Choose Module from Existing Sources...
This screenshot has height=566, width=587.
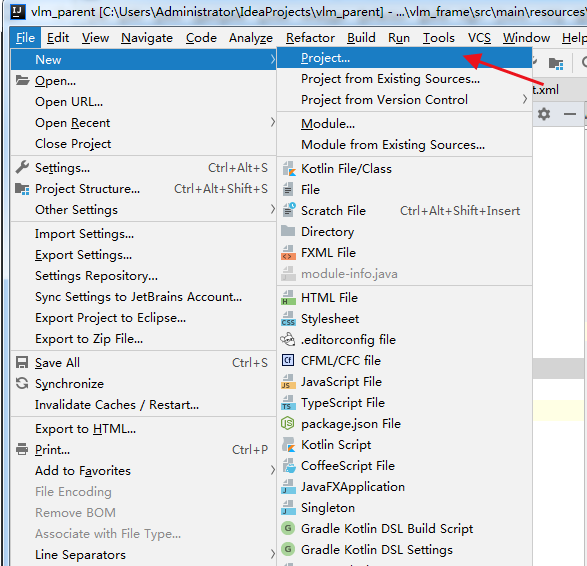click(x=404, y=144)
